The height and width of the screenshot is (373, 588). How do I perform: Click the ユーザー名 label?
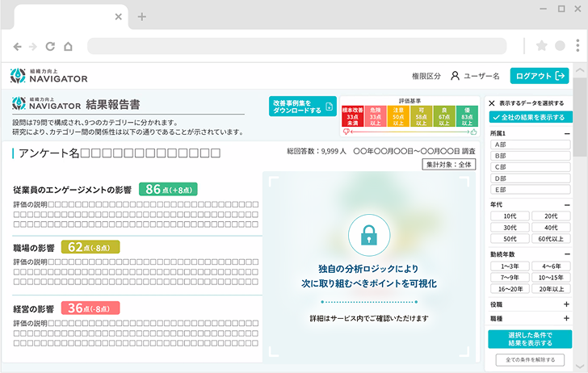[481, 76]
